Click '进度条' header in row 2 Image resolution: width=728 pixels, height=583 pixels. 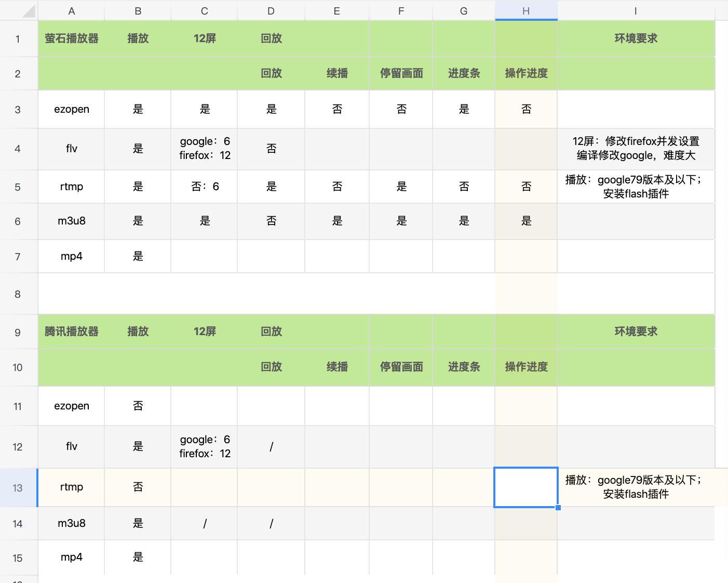click(x=464, y=73)
